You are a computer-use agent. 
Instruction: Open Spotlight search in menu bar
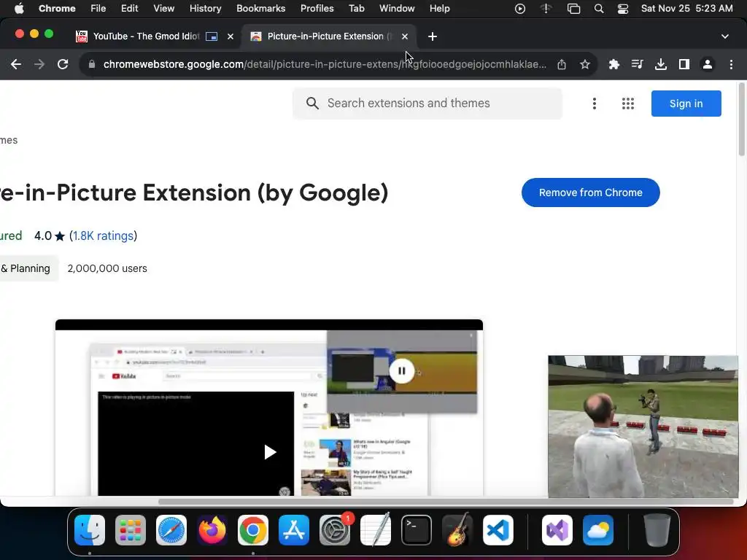[x=599, y=9]
